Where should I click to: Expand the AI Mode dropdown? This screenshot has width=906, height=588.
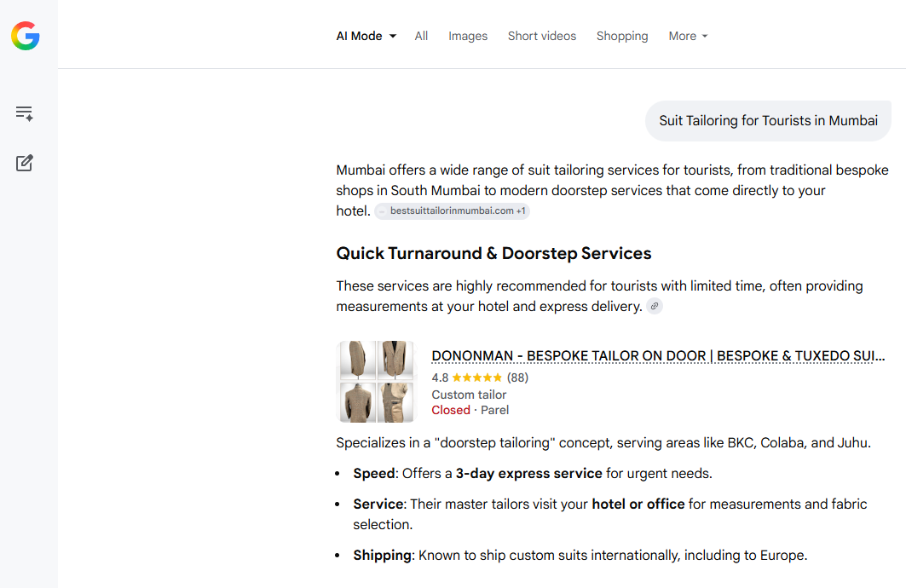(366, 36)
